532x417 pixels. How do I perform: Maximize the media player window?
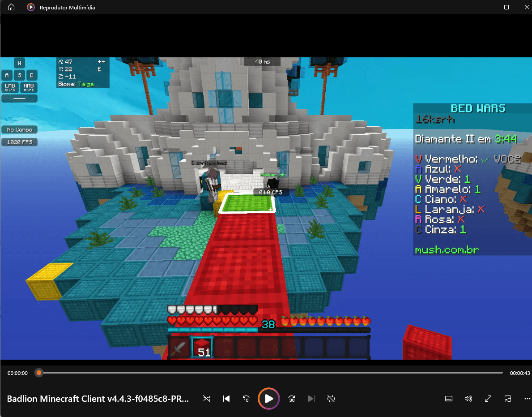click(506, 7)
